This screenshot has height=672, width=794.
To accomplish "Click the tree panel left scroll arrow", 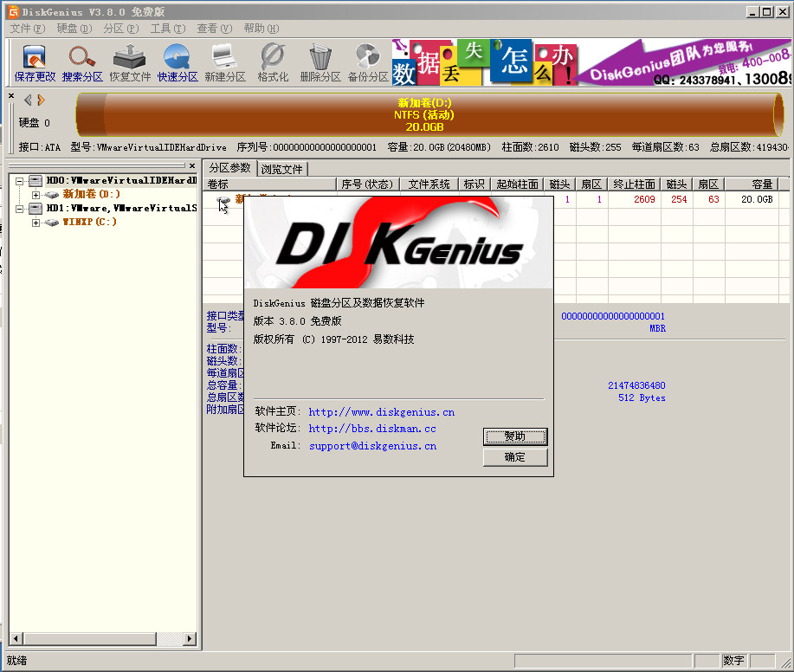I will pos(16,638).
